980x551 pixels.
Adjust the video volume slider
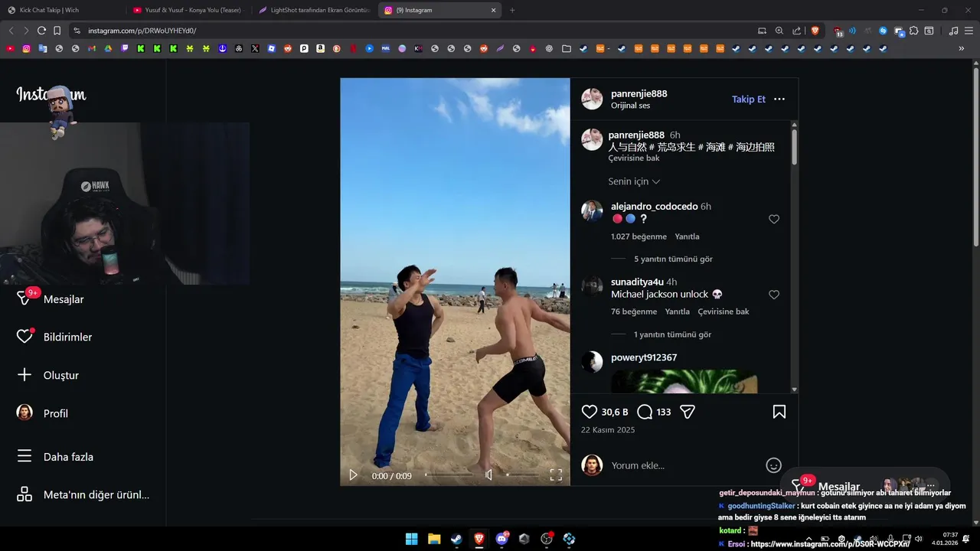(x=523, y=475)
